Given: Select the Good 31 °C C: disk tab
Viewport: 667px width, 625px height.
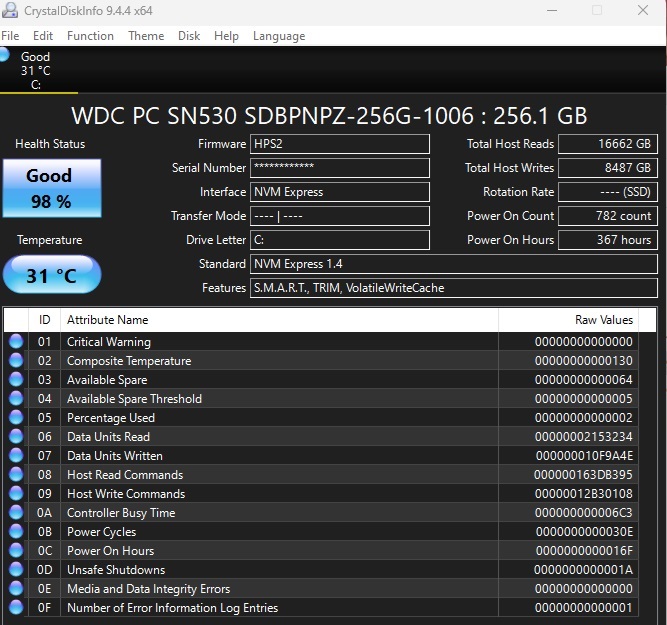Looking at the screenshot, I should [x=38, y=70].
